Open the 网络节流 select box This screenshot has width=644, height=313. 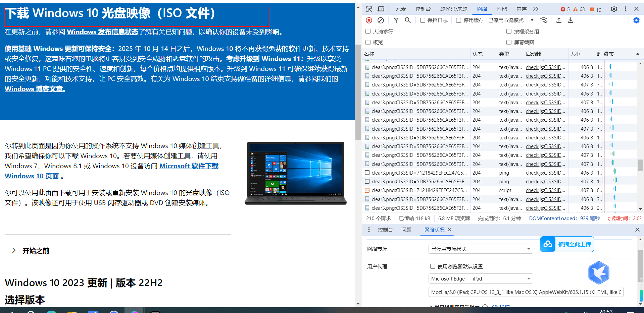click(x=481, y=249)
